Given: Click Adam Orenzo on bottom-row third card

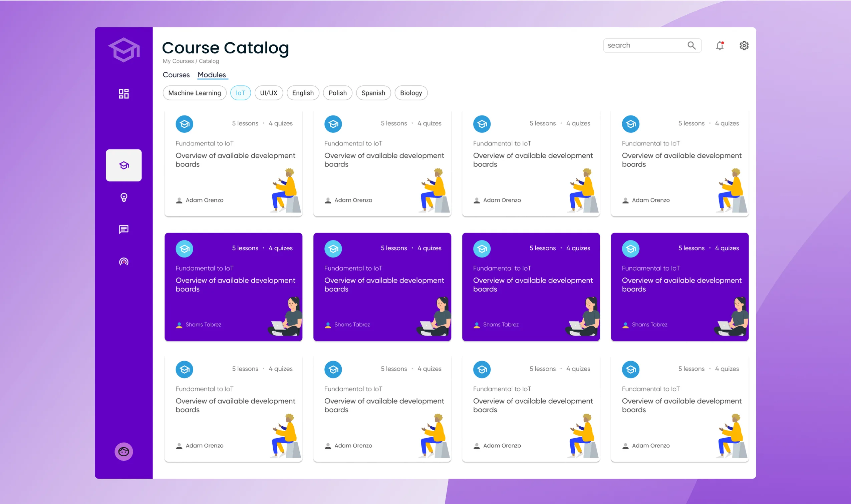Looking at the screenshot, I should click(x=502, y=446).
